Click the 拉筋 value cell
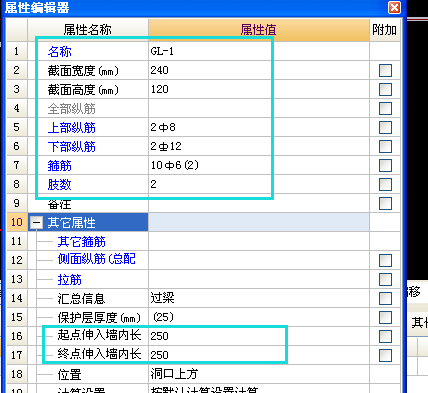 pos(259,279)
